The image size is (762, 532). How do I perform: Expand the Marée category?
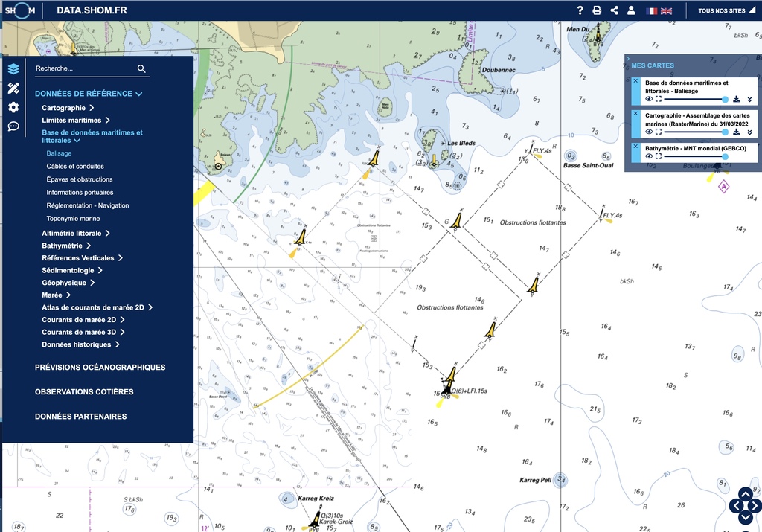tap(57, 295)
